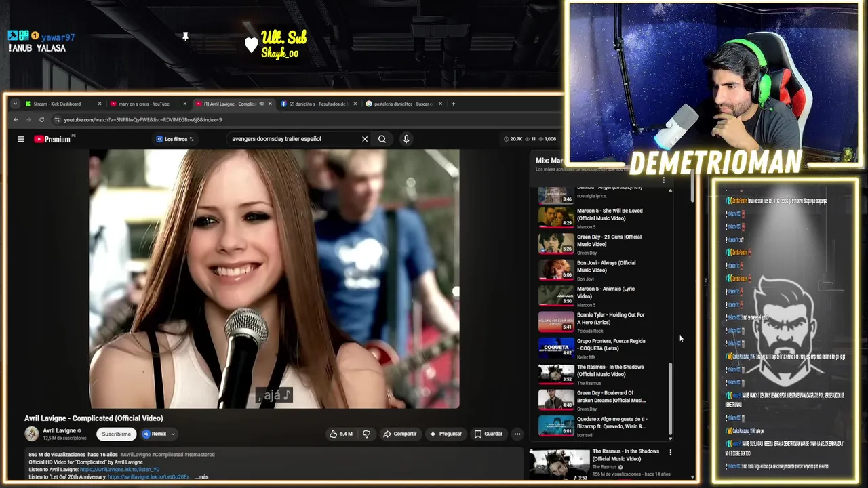This screenshot has width=868, height=488.
Task: Switch to the pasteleria danielitos Google tab
Action: click(403, 104)
